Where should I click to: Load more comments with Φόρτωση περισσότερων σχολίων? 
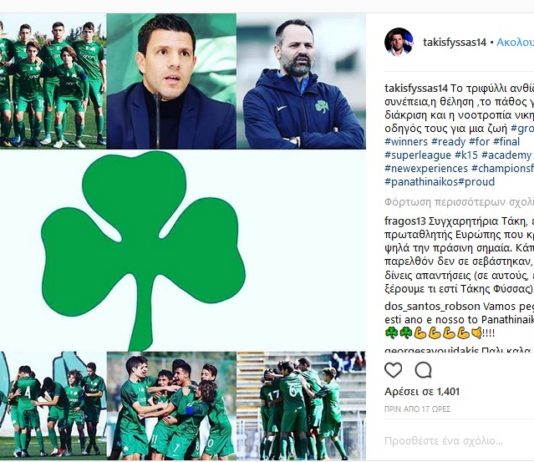tap(459, 202)
